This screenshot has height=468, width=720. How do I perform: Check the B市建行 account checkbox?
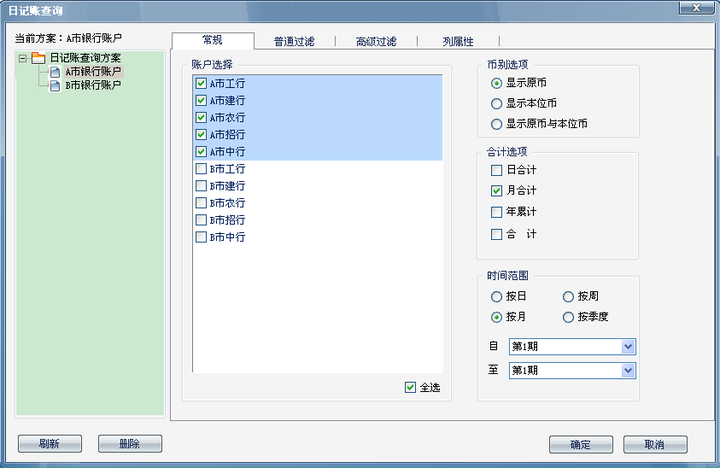[x=201, y=186]
